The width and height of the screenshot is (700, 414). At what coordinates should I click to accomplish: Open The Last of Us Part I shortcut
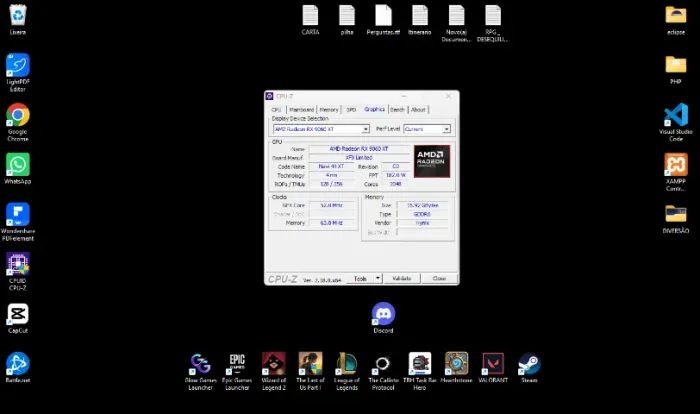(310, 372)
